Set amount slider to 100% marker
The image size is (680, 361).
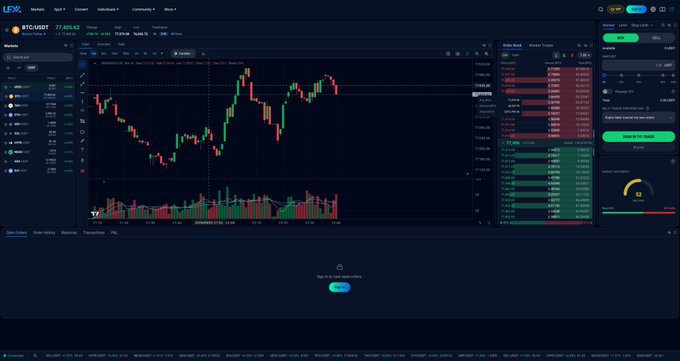pyautogui.click(x=673, y=75)
